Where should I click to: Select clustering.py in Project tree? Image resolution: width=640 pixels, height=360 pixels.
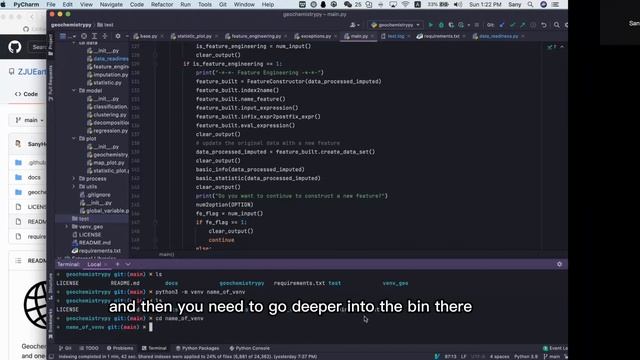[x=107, y=115]
